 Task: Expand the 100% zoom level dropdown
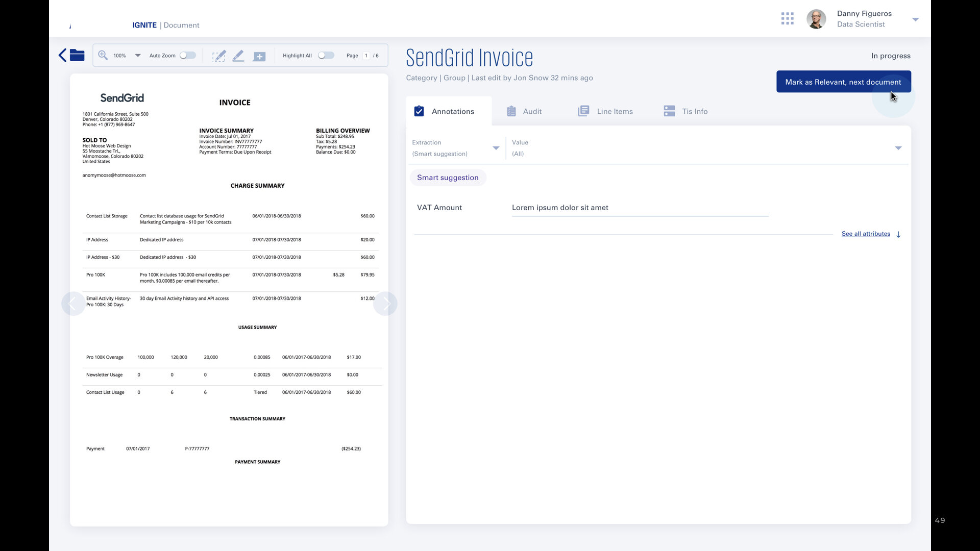(x=138, y=56)
